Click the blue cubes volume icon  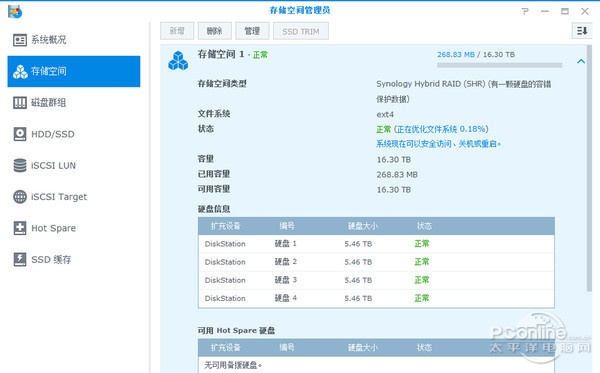[178, 61]
